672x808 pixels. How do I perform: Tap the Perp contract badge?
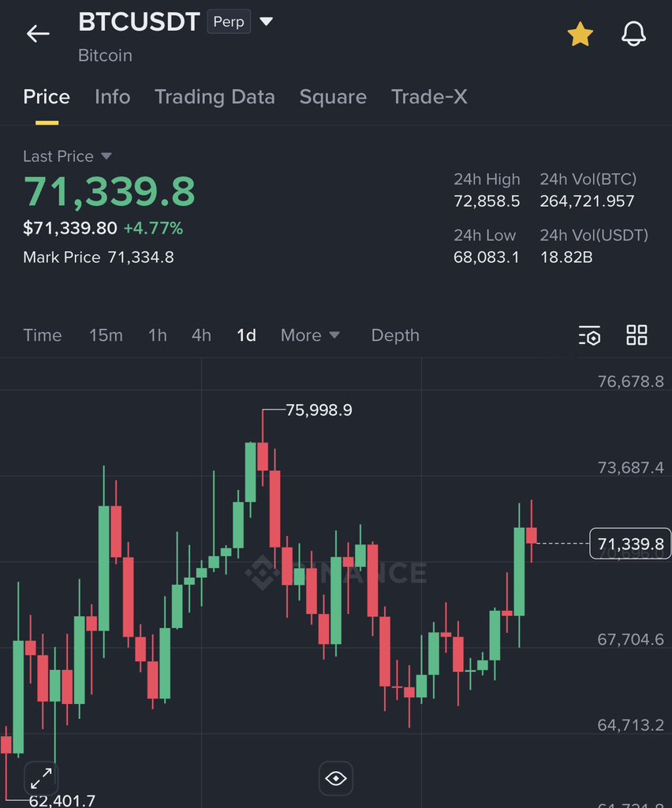click(229, 22)
